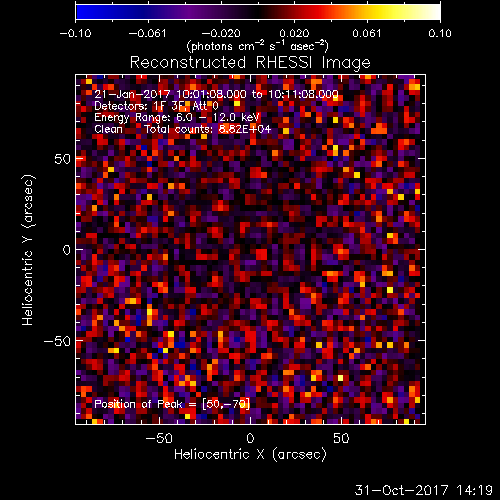Click the colorbar units label 'photons cm-2 s-1 asec-2'
Image resolution: width=500 pixels, height=500 pixels.
click(257, 46)
